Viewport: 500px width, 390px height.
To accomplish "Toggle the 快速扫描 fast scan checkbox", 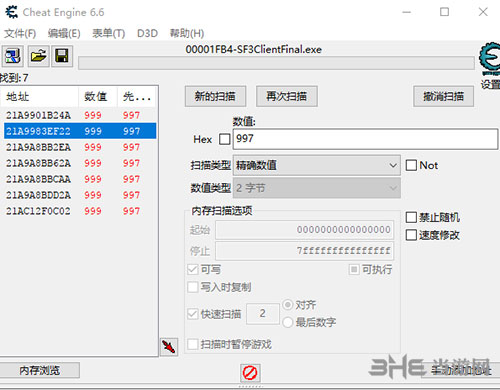I will click(x=193, y=314).
